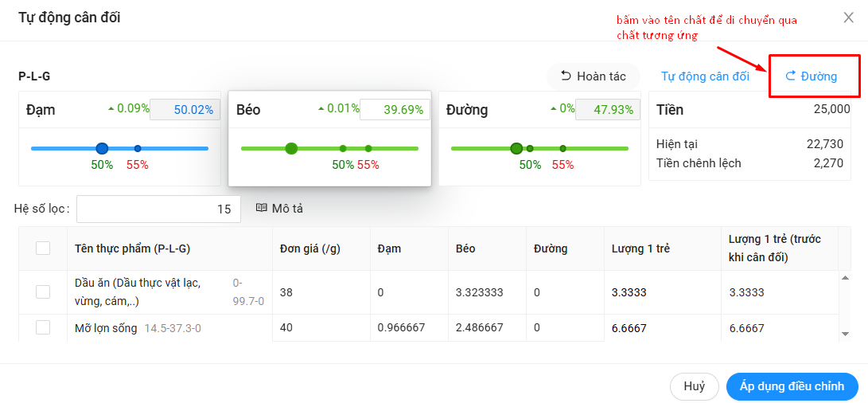Click the Đường green slider handle

(516, 148)
